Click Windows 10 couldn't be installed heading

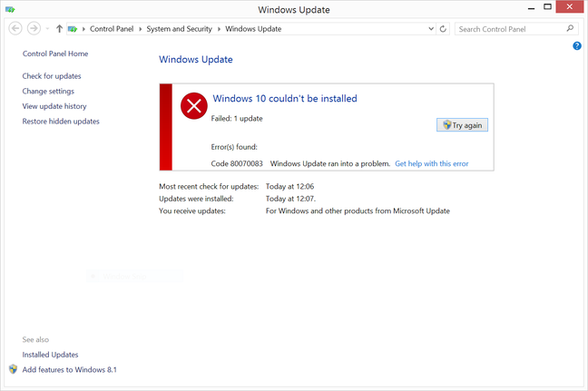tap(285, 98)
